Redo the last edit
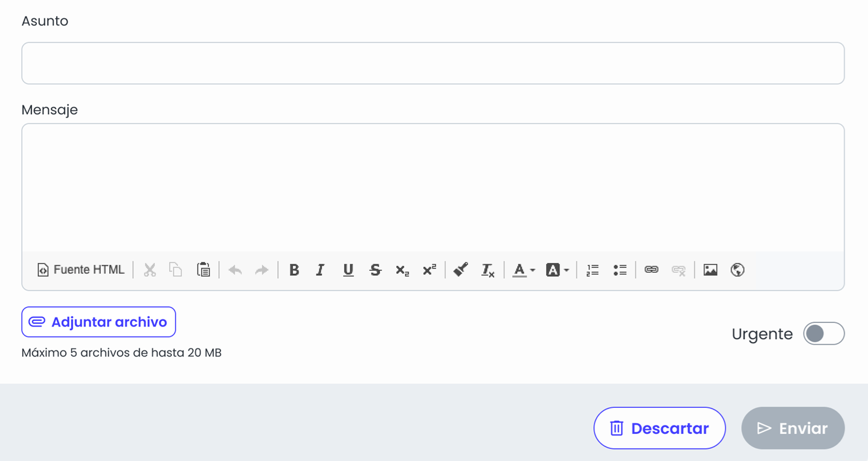The width and height of the screenshot is (868, 461). (x=262, y=270)
